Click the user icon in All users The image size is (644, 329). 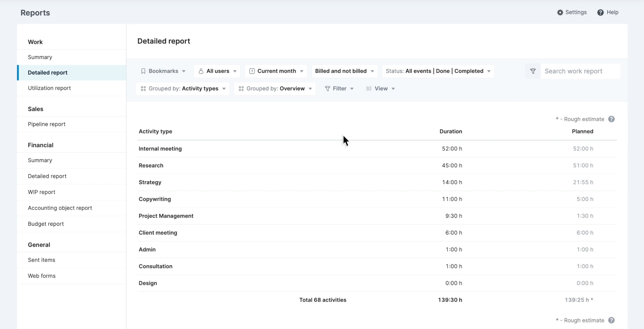click(x=201, y=71)
